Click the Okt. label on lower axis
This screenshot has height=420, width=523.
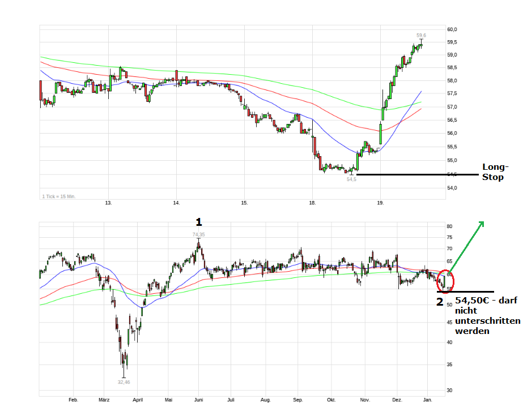(x=331, y=400)
